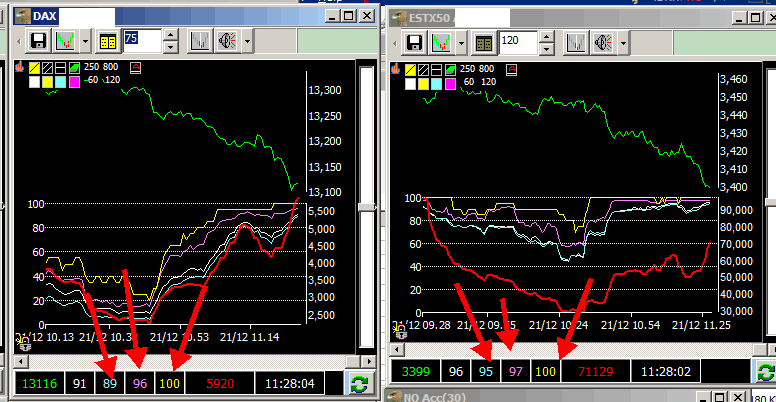This screenshot has height=402, width=776.
Task: Click the white value 91 in DAX status bar
Action: coord(79,383)
